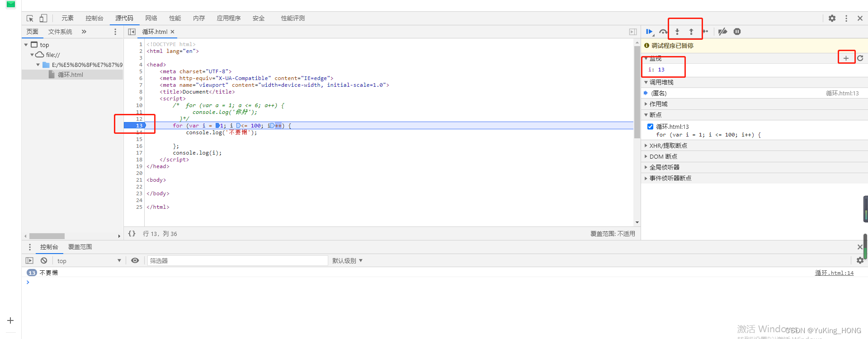Viewport: 868px width, 339px height.
Task: Create live expression eye icon
Action: tap(135, 261)
